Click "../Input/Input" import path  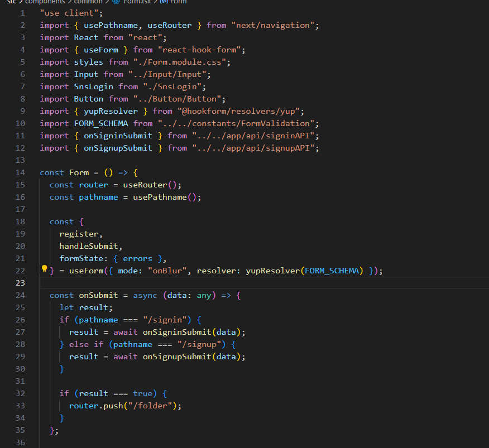pos(167,75)
